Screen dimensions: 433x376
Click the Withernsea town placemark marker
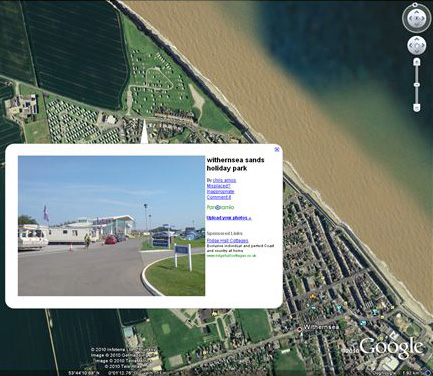299,329
